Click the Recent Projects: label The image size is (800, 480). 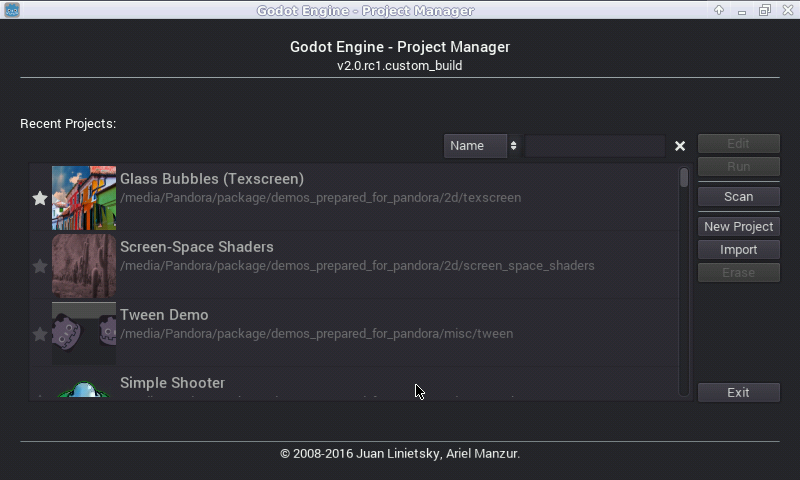(68, 124)
